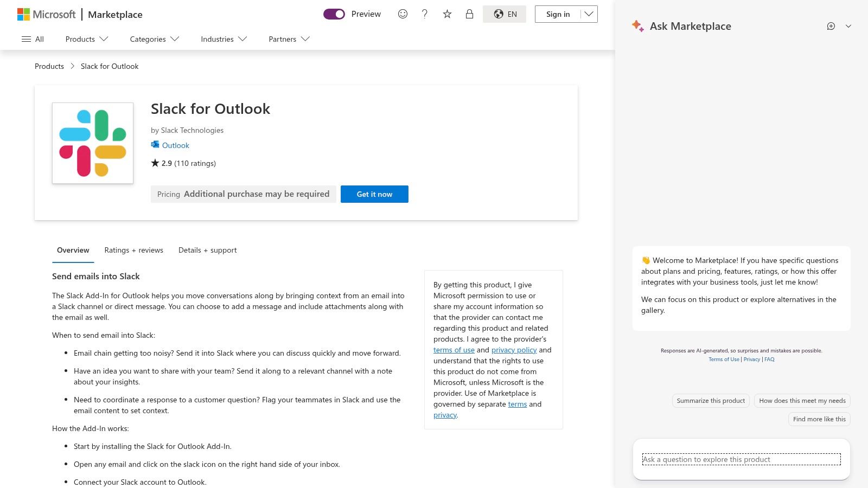
Task: Expand the Industries menu
Action: [224, 39]
